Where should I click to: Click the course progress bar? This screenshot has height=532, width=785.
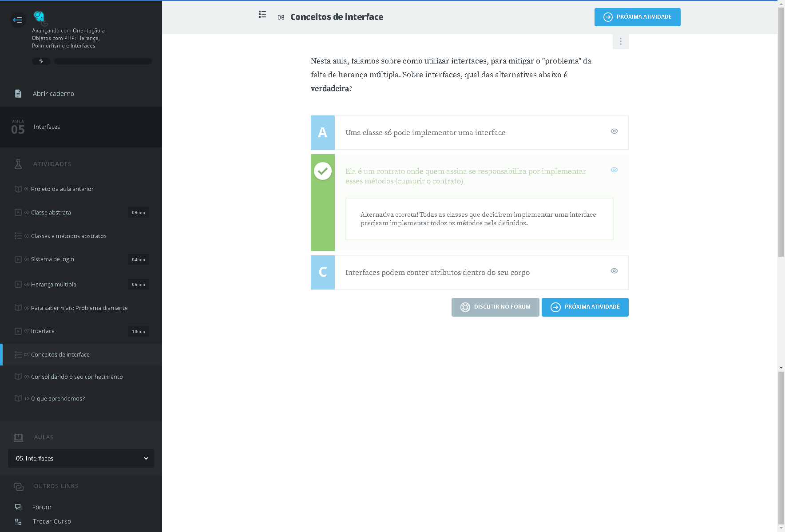pyautogui.click(x=103, y=61)
